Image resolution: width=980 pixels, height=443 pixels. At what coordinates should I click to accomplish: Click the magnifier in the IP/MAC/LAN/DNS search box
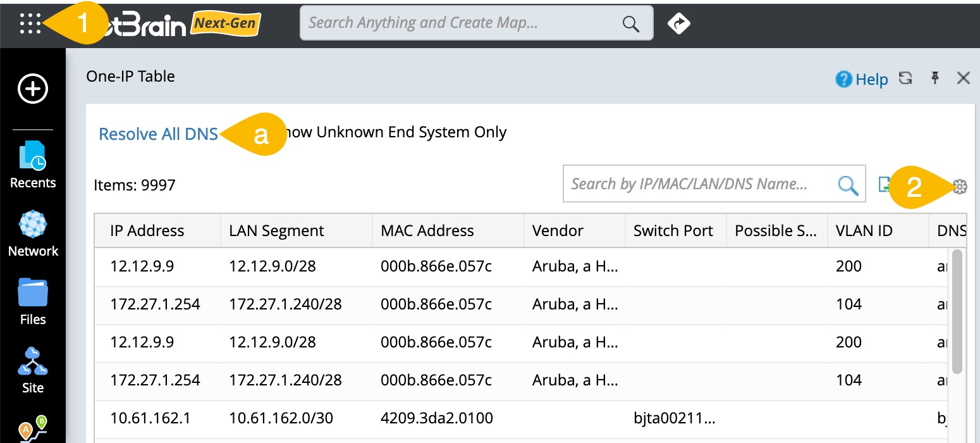pos(847,185)
